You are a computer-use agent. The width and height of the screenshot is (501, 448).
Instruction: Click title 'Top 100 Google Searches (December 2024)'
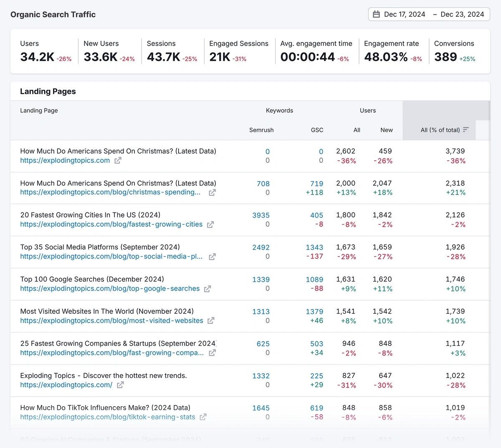point(92,279)
